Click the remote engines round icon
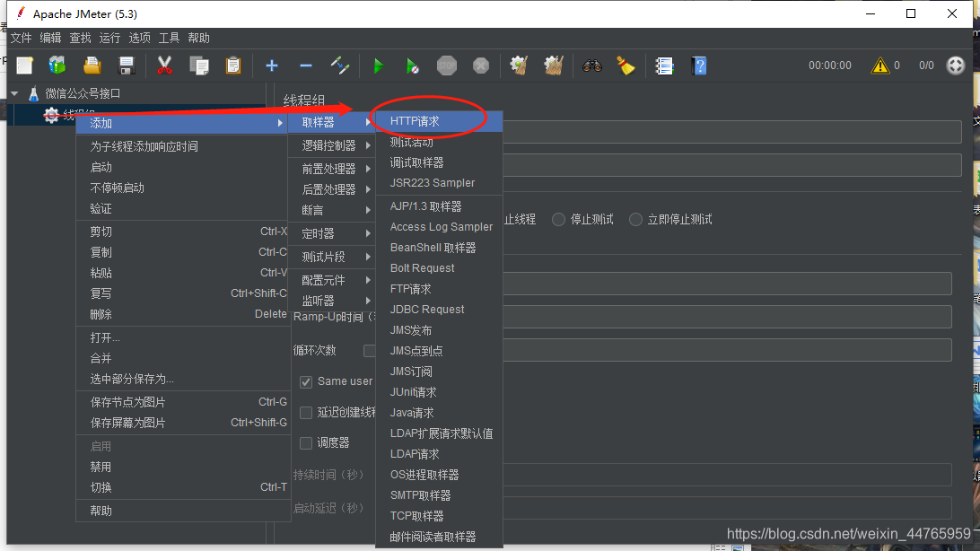 coord(956,66)
